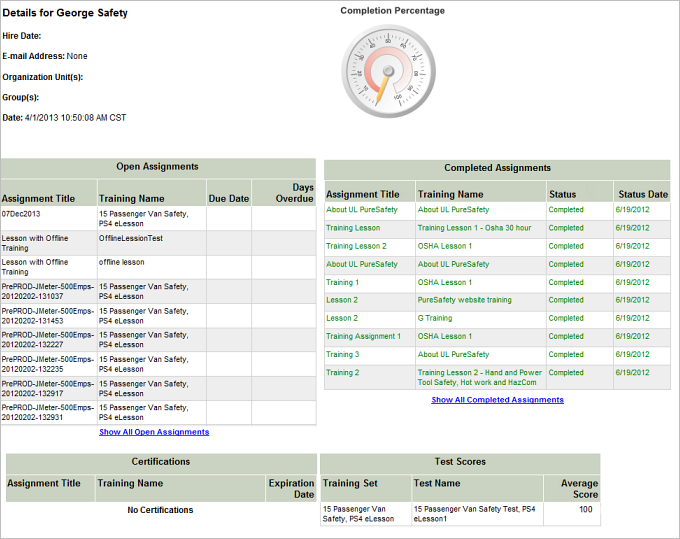The height and width of the screenshot is (539, 680).
Task: Click PureSafety website training name
Action: (464, 300)
